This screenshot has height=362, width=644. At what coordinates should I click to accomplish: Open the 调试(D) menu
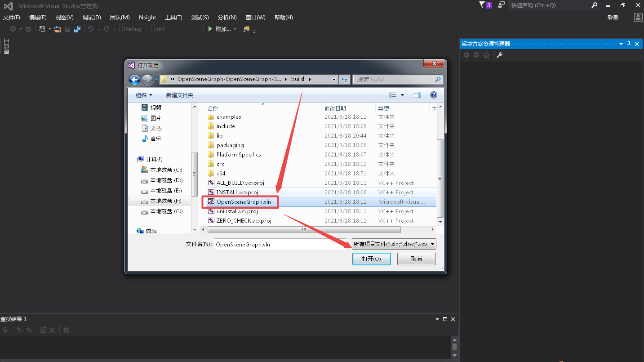pos(92,18)
